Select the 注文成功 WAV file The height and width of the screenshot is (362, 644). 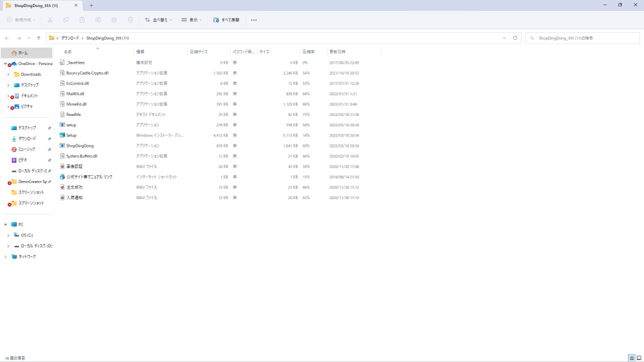point(74,187)
